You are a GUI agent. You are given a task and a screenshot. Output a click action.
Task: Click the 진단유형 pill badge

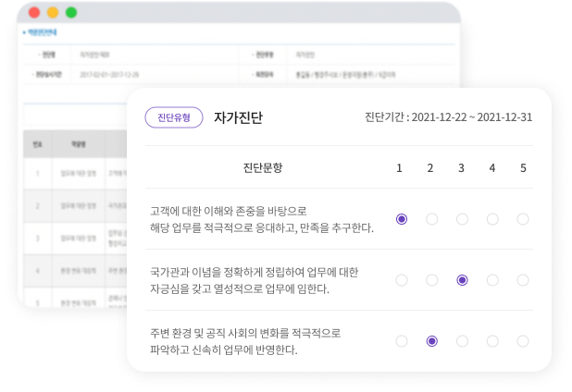174,117
